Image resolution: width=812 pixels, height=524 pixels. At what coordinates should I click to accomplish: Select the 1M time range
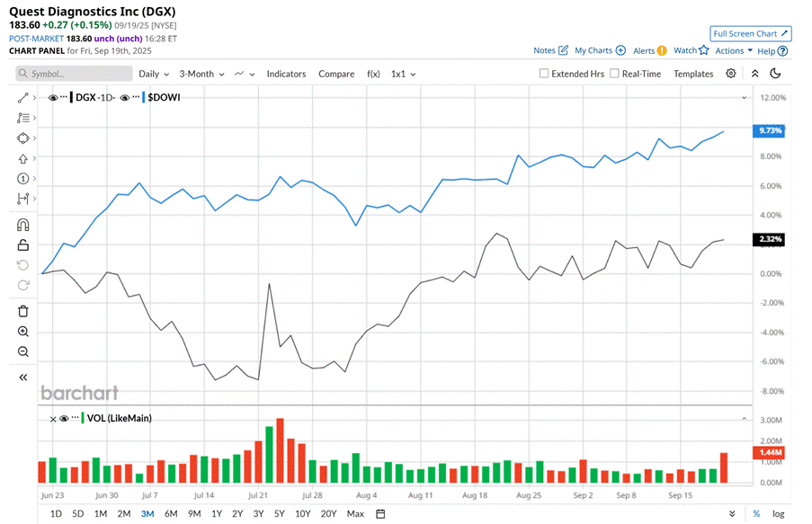101,513
